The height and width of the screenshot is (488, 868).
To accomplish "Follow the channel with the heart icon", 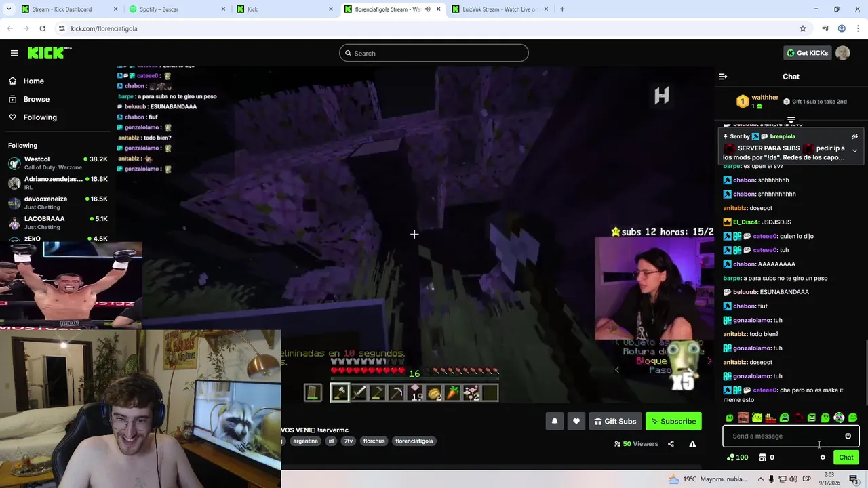I will [576, 421].
